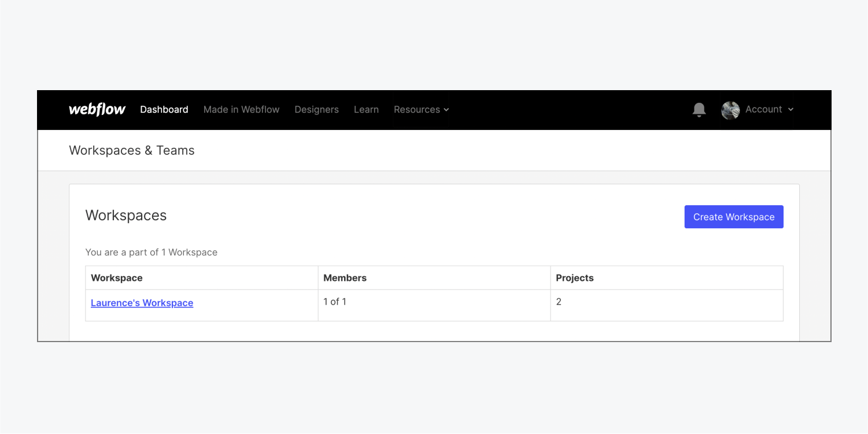Screen dimensions: 868x434
Task: Open the Account dropdown menu
Action: pos(769,109)
